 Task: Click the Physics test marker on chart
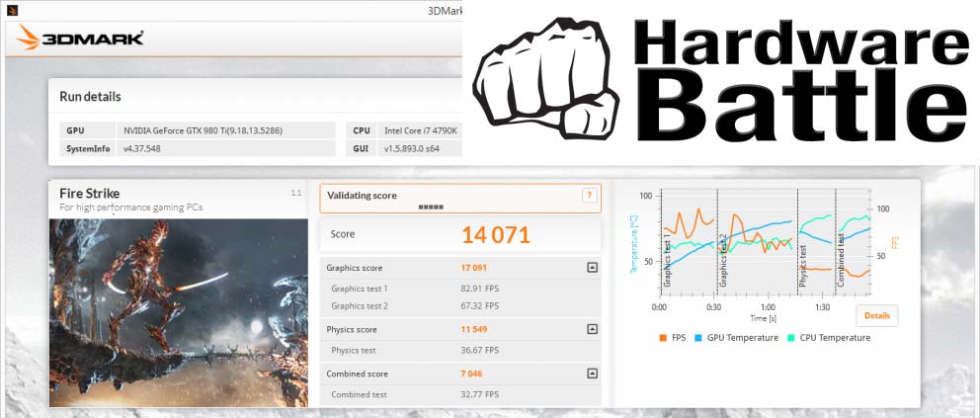click(803, 263)
